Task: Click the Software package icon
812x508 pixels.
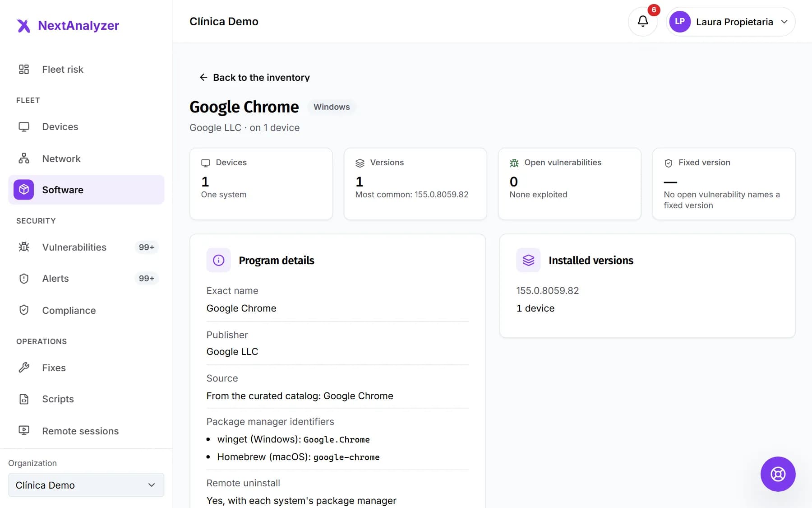Action: [x=24, y=190]
